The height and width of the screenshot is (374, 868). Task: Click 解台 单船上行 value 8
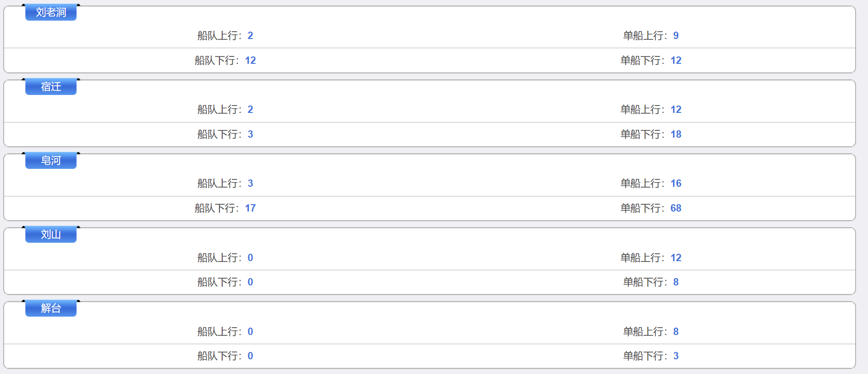[676, 332]
